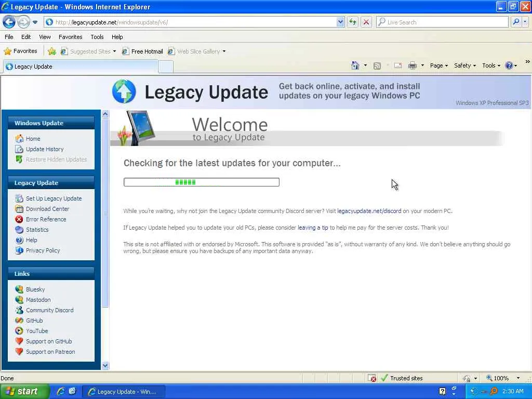The width and height of the screenshot is (532, 399).
Task: Open the recent pages dropdown arrow
Action: click(35, 22)
